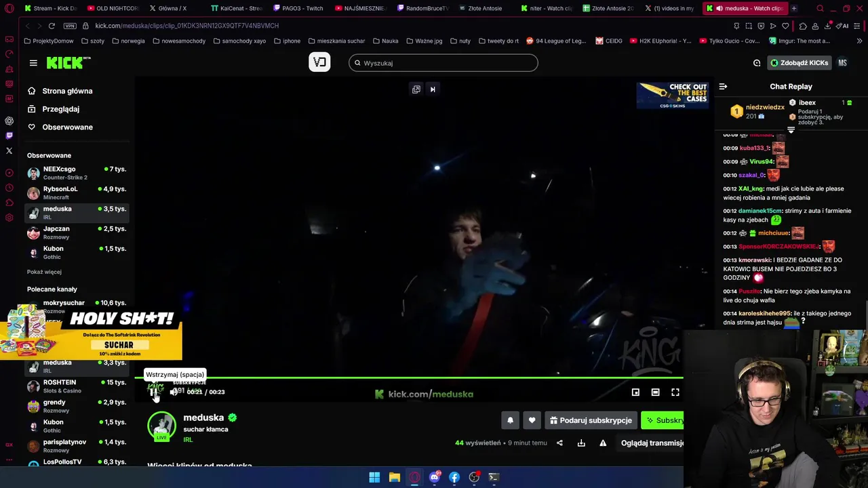Open parisplatynov recommended channel
The height and width of the screenshot is (488, 868).
click(77, 446)
